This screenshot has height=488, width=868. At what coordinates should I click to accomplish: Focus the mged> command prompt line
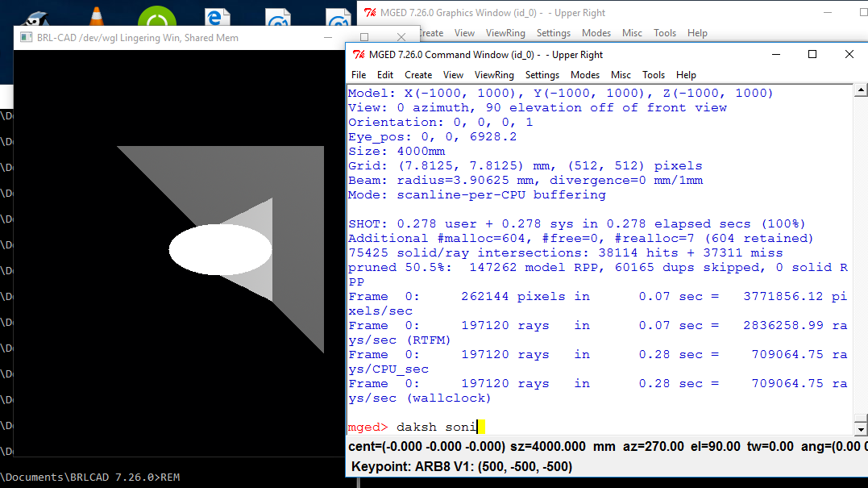(600, 427)
